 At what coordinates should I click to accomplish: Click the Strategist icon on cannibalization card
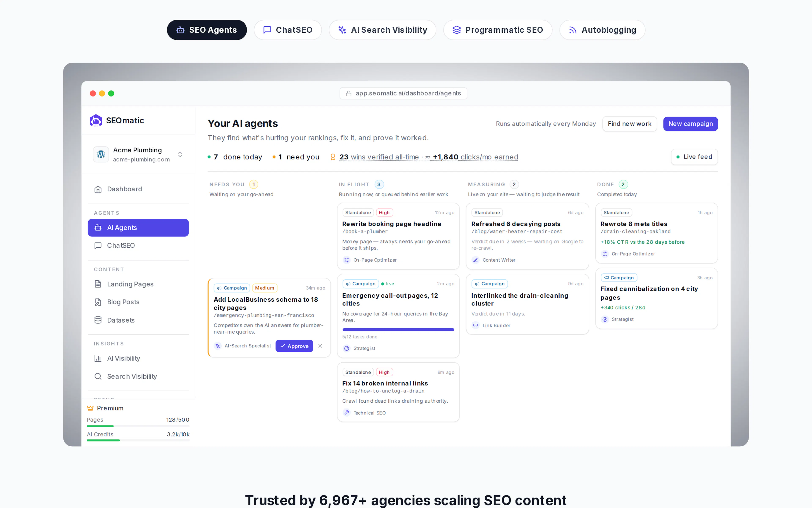click(605, 319)
